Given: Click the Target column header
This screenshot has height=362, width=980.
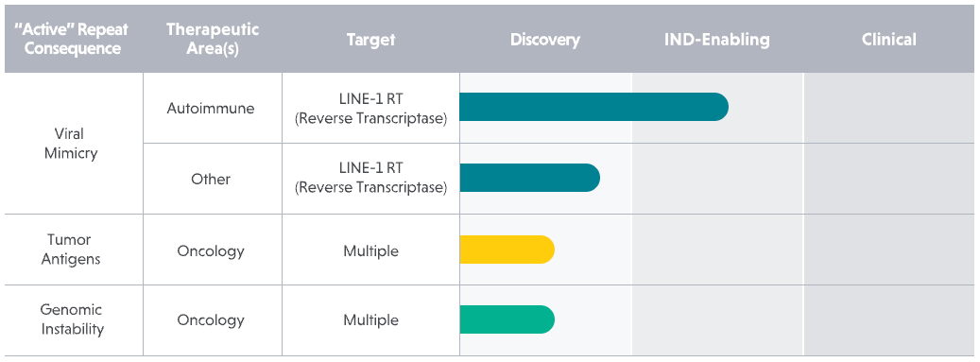Looking at the screenshot, I should click(x=370, y=40).
